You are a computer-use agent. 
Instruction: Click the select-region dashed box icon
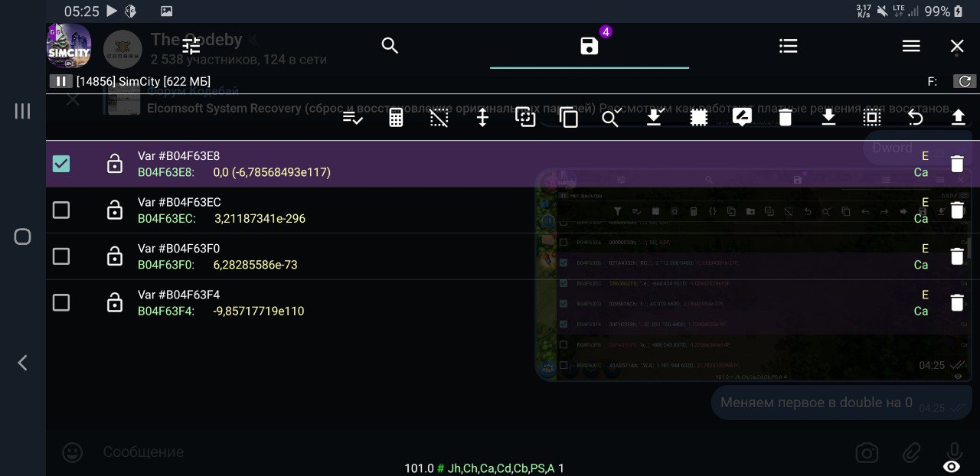tap(871, 118)
